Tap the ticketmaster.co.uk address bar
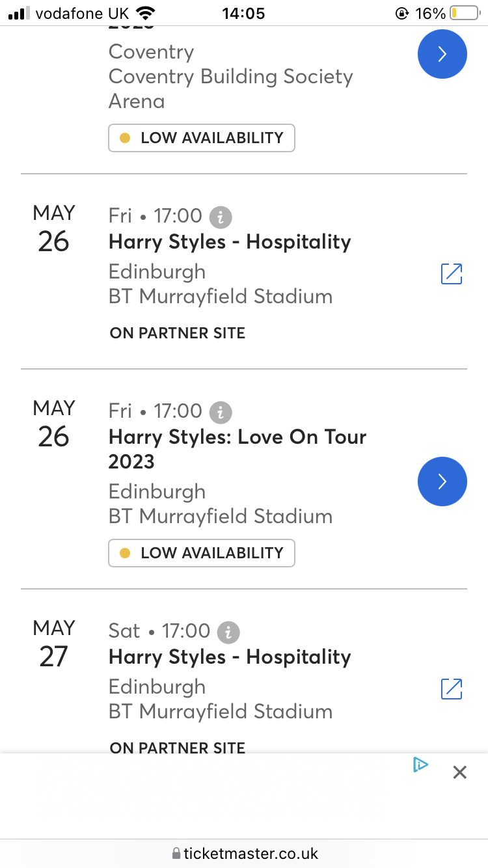The height and width of the screenshot is (868, 488). tap(245, 854)
